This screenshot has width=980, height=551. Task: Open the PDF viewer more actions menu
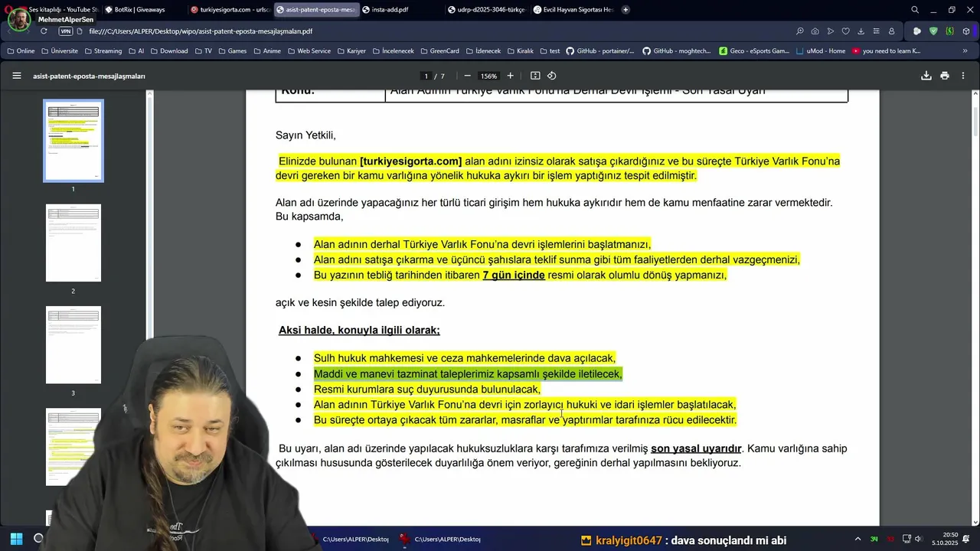coord(963,76)
